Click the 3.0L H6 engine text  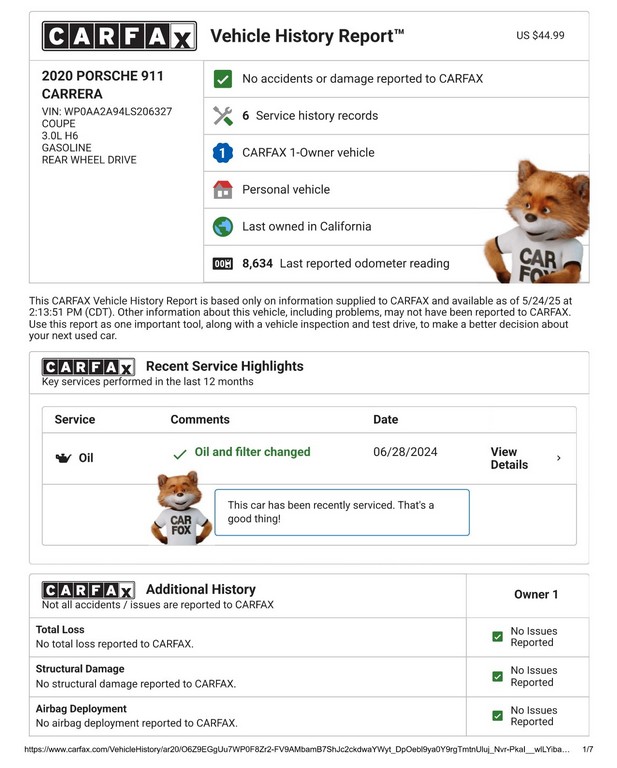pyautogui.click(x=60, y=136)
